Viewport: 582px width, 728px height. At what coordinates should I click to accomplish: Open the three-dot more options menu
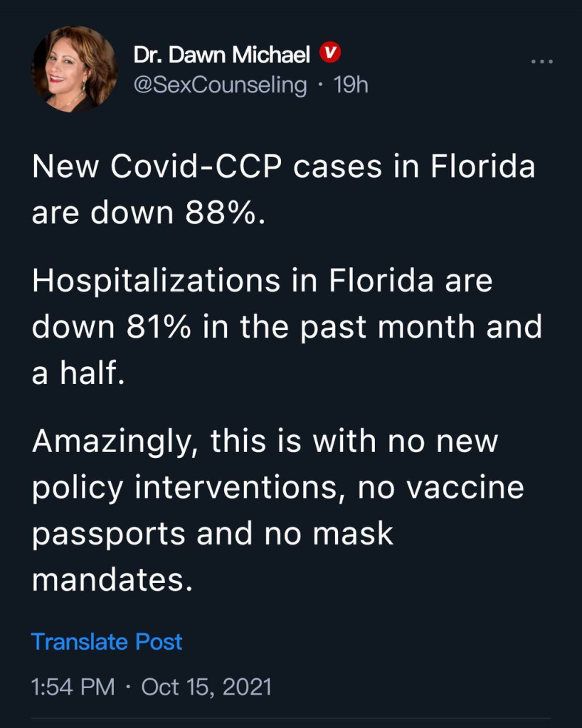[x=541, y=62]
